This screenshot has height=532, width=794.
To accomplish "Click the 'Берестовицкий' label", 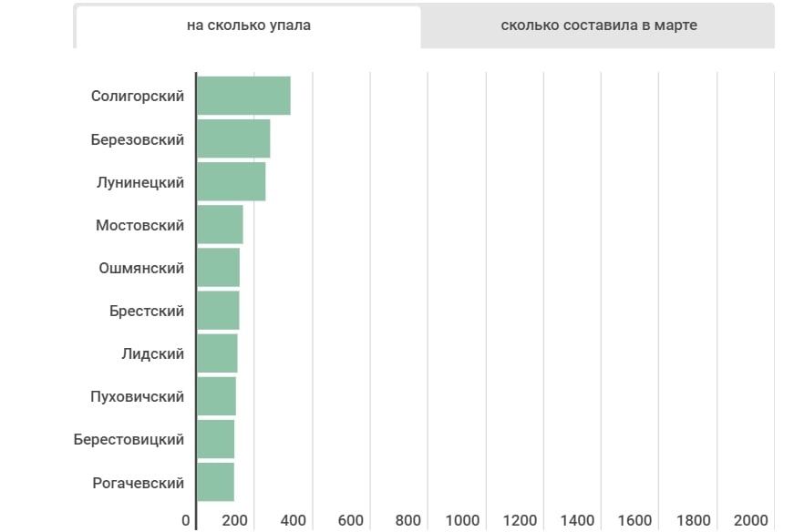I will [129, 439].
